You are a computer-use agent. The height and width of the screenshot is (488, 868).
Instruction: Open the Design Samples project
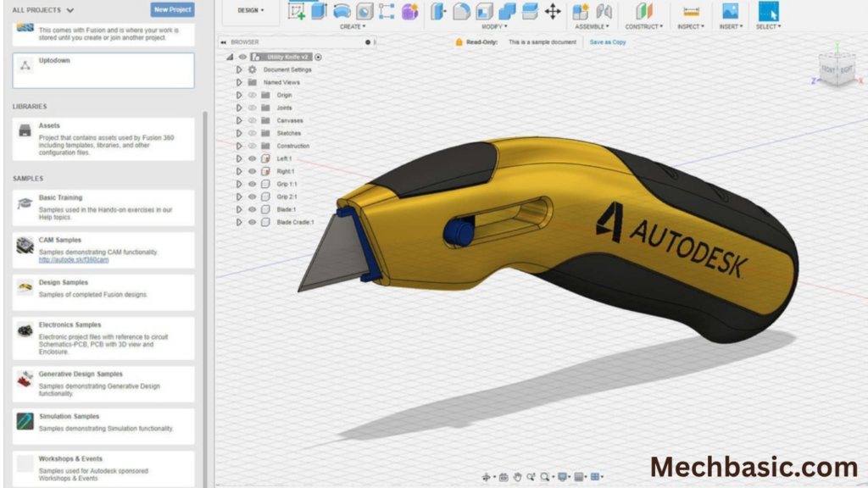(103, 292)
